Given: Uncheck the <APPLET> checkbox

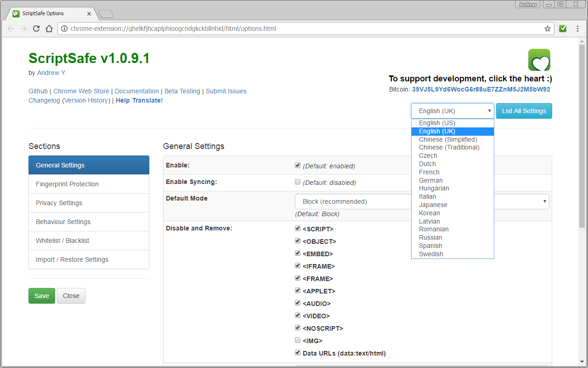Looking at the screenshot, I should 298,291.
